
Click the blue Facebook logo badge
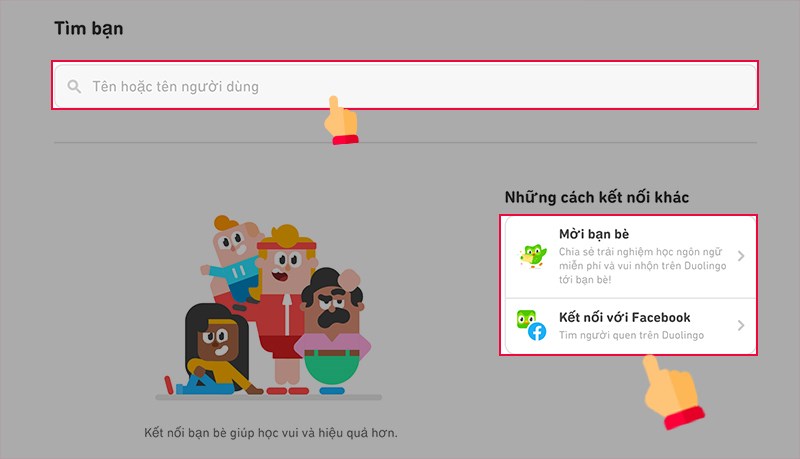tap(537, 331)
